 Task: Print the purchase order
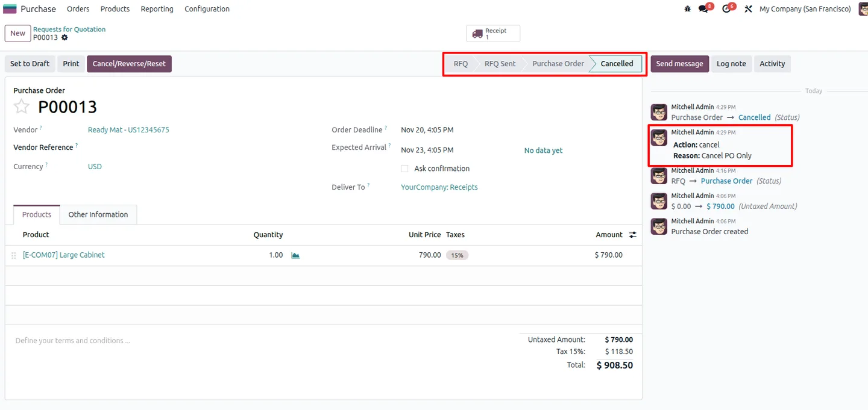pos(71,64)
